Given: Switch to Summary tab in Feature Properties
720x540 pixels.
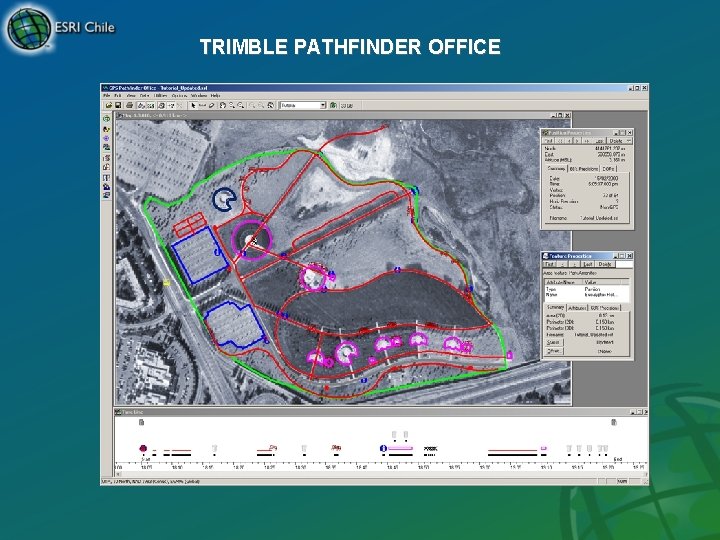Looking at the screenshot, I should [x=555, y=308].
